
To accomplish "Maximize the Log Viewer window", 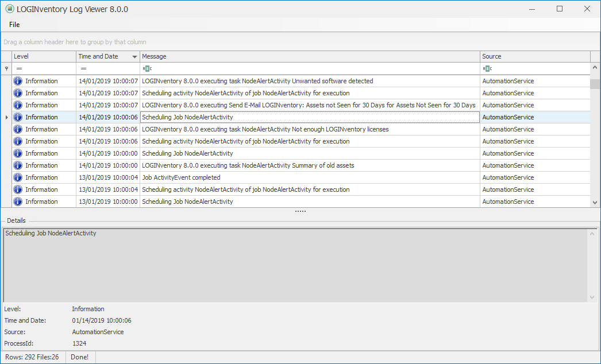I will click(560, 9).
